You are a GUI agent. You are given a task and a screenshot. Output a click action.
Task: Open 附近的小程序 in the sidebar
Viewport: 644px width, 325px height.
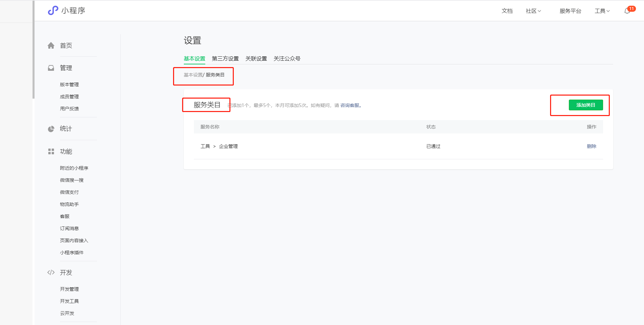[x=74, y=168]
